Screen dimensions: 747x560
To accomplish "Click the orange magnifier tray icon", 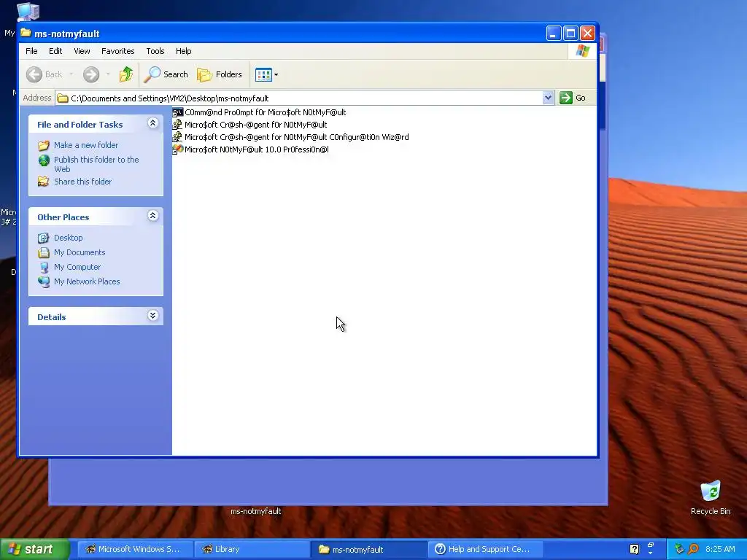I will pyautogui.click(x=693, y=549).
